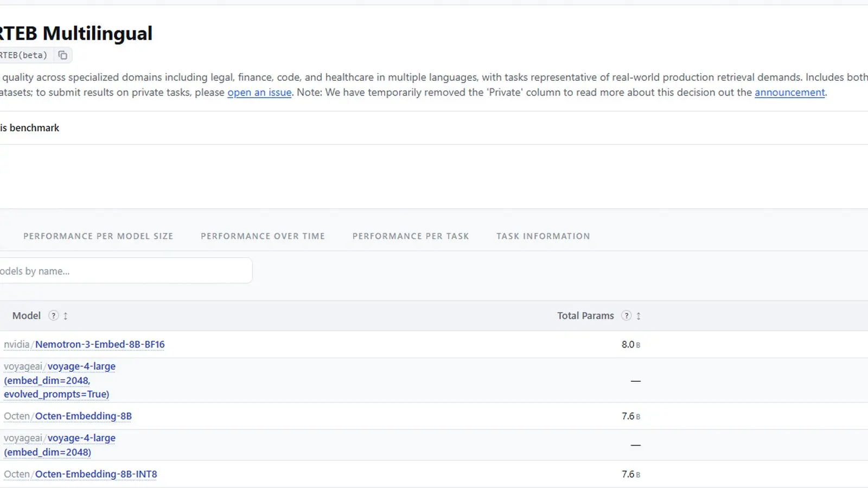Copy the RTEB(beta) benchmark name

63,55
